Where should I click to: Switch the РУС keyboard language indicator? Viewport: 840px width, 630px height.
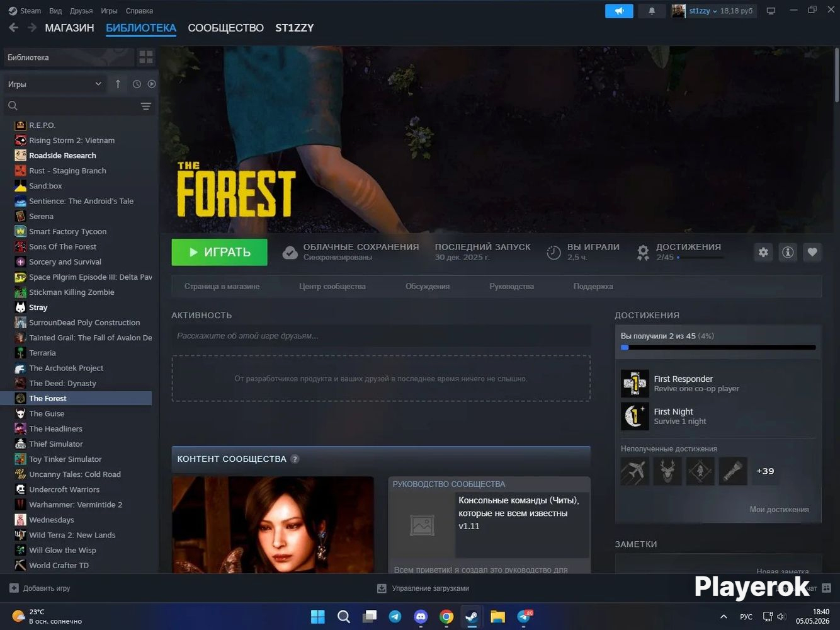(746, 617)
